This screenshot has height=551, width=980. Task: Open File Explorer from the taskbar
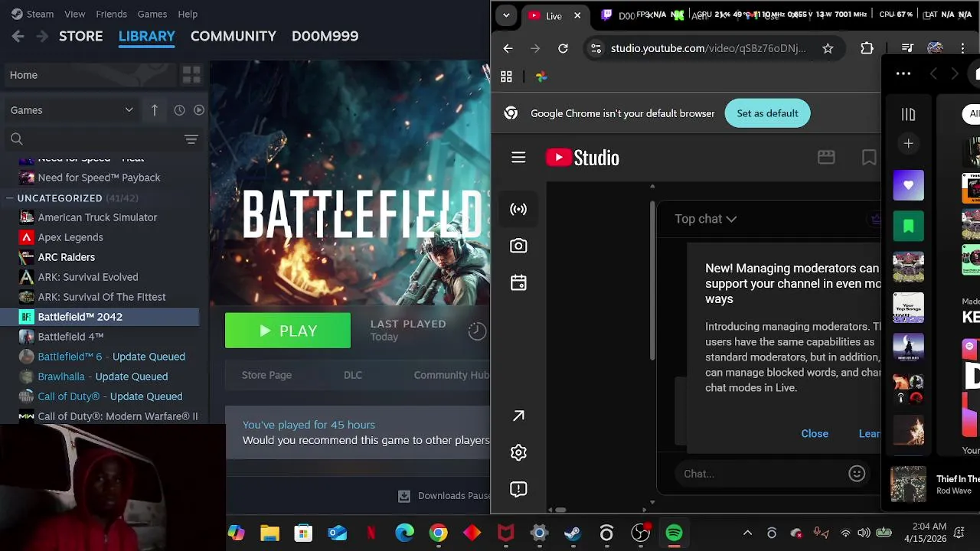point(269,533)
